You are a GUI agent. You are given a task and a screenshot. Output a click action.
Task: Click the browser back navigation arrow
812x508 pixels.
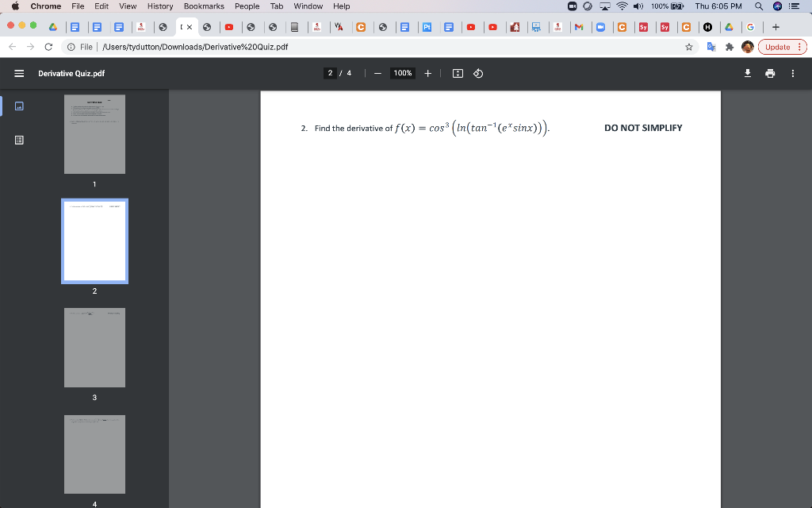pos(13,46)
